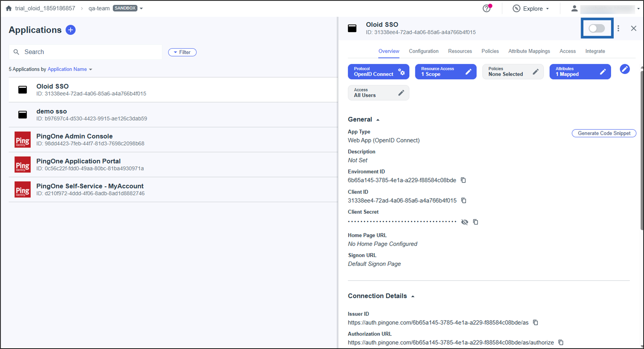The height and width of the screenshot is (349, 644).
Task: Click the user profile icon
Action: pyautogui.click(x=574, y=9)
